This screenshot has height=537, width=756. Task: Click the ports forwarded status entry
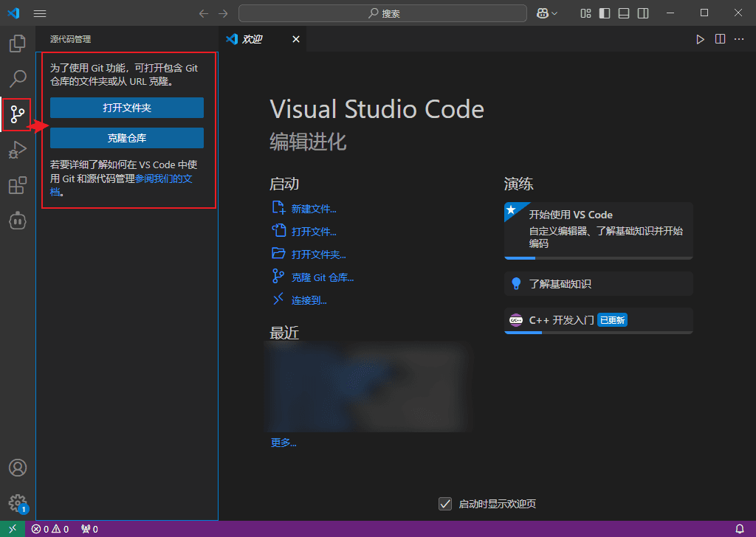(x=89, y=529)
